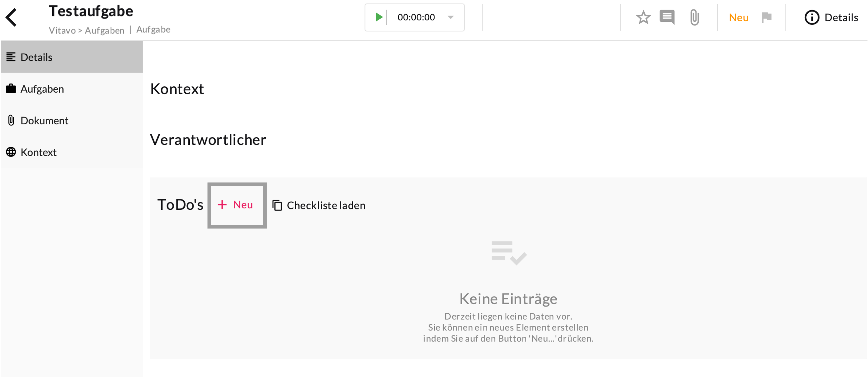
Task: Click the back arrow icon
Action: [11, 18]
